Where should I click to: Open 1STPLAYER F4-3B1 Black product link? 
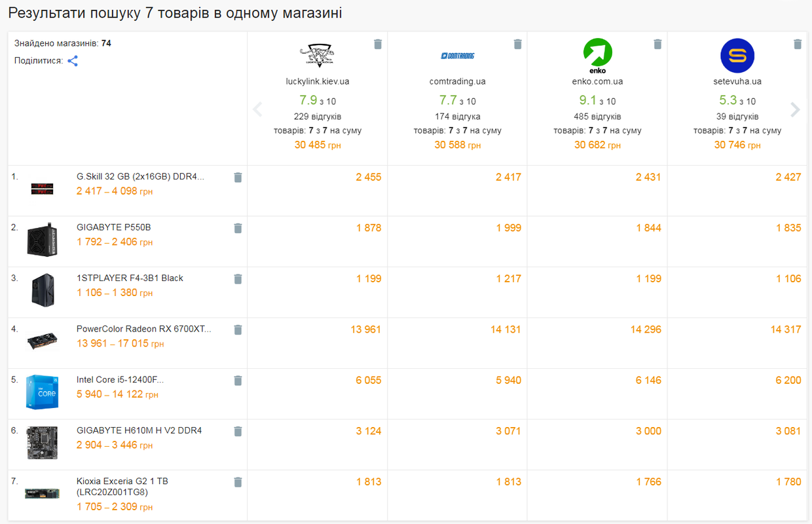coord(130,278)
